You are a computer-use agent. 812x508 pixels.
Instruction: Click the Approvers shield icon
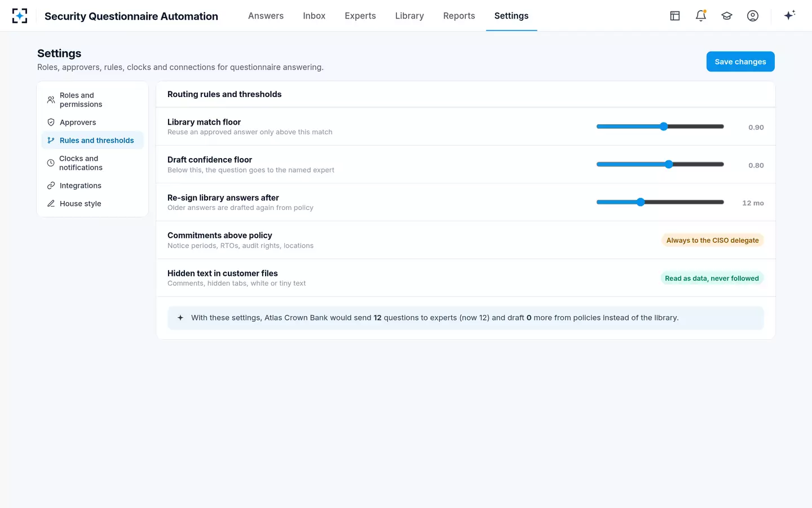click(x=51, y=122)
